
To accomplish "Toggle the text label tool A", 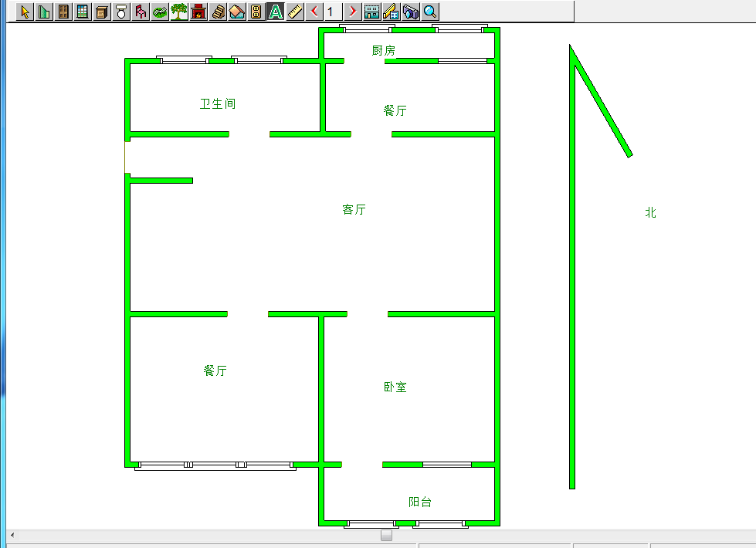I will [276, 12].
